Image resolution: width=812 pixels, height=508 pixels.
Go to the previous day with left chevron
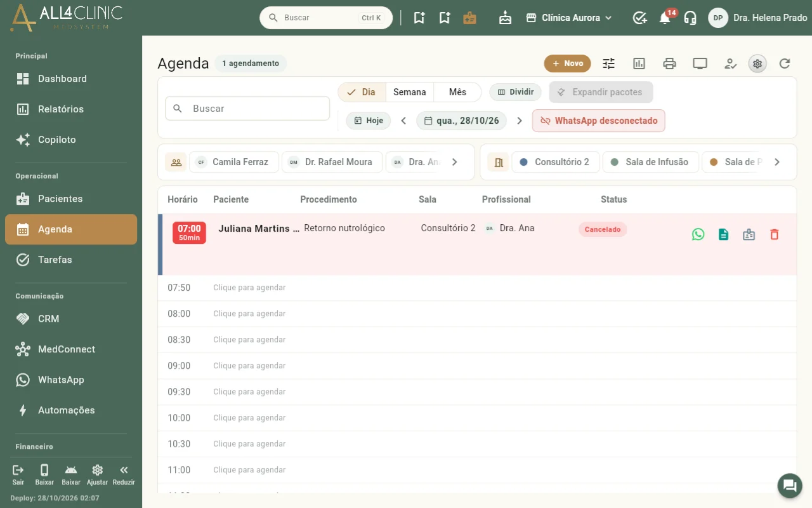403,121
